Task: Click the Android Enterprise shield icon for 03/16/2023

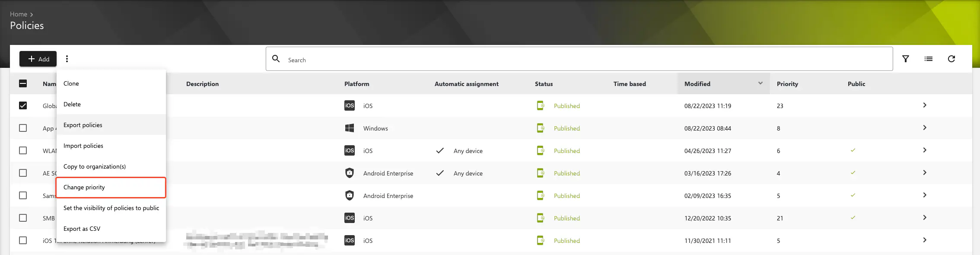Action: (350, 173)
